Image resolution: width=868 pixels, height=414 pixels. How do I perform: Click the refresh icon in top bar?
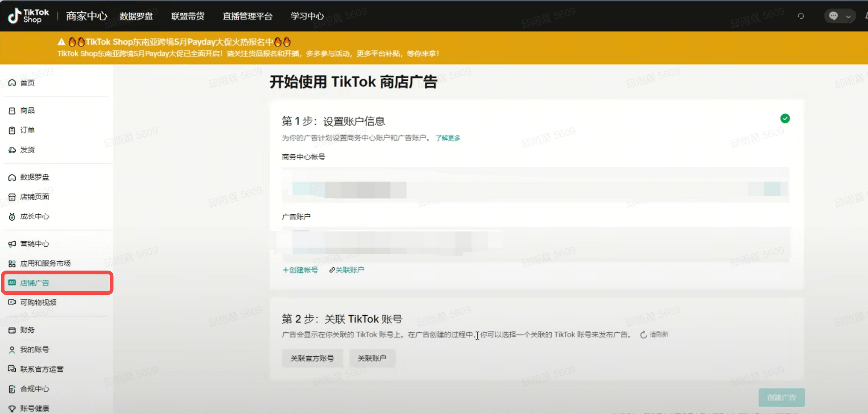[801, 16]
